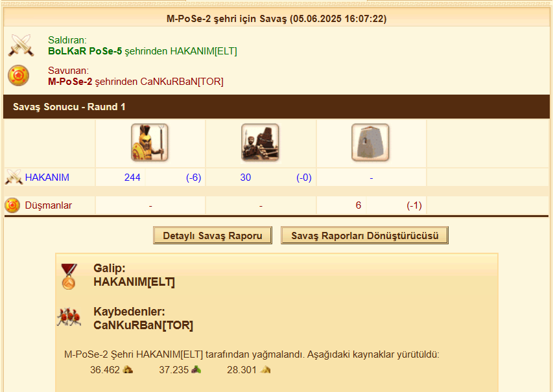
Task: Click winner name HAKANIM[ELT] under Galip
Action: coord(134,282)
